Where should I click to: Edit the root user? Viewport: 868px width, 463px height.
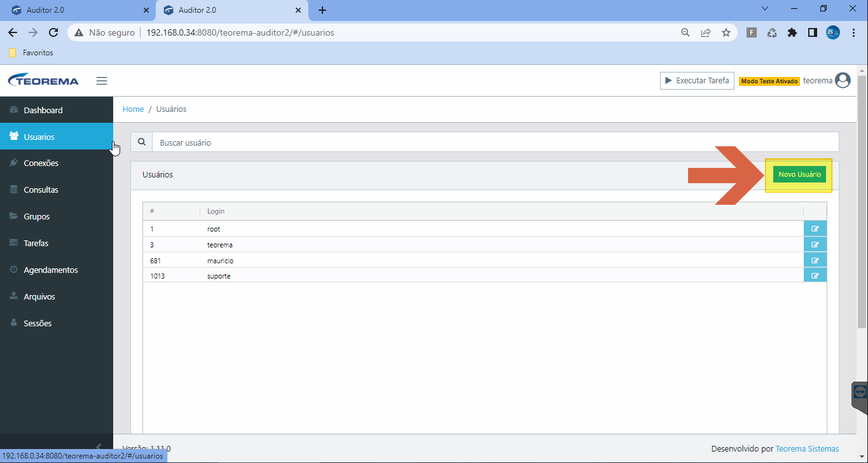coord(815,229)
